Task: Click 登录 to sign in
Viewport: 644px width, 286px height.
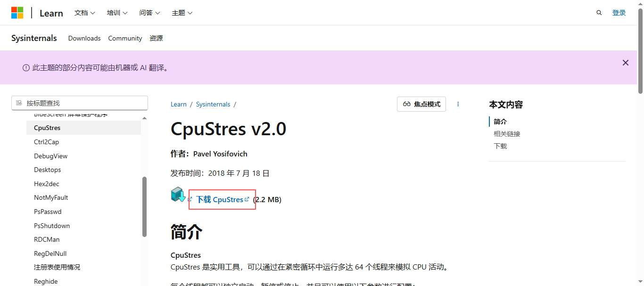Action: 619,13
